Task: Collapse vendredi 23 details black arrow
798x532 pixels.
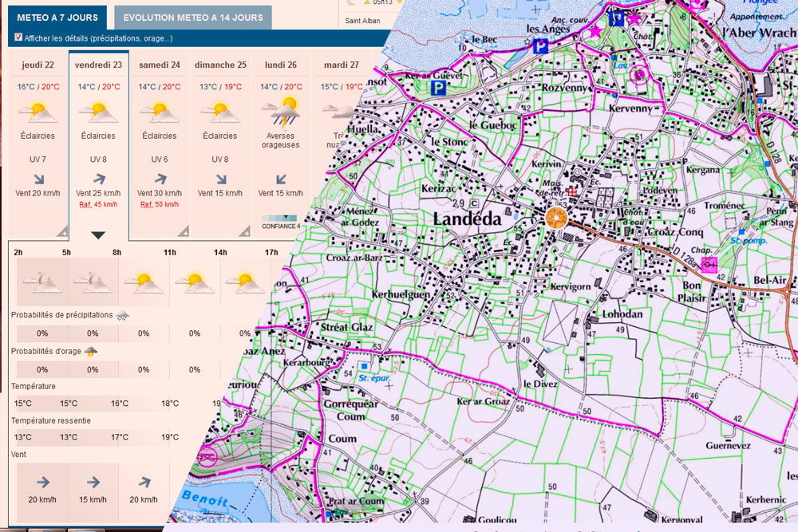Action: coord(98,235)
